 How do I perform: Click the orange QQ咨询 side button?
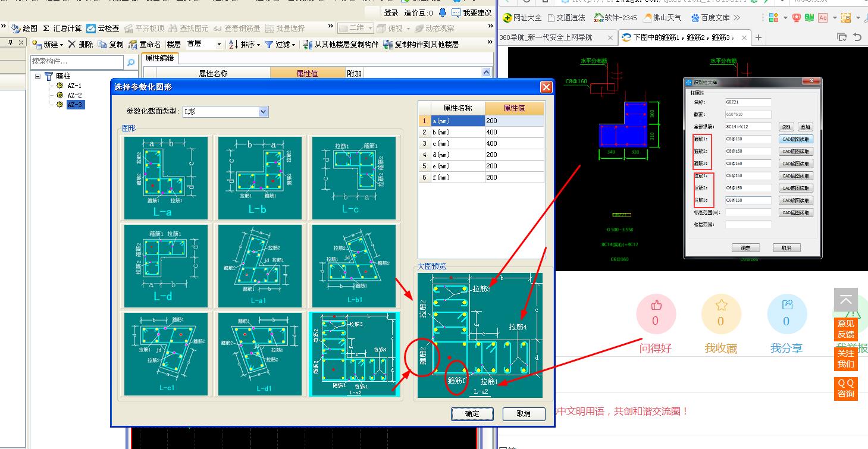click(x=845, y=388)
